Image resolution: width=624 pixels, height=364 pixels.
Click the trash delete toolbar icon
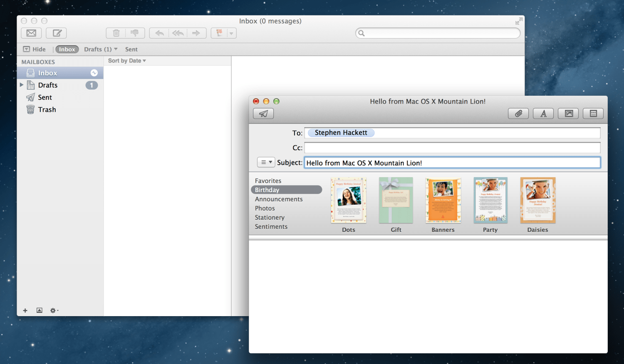116,33
